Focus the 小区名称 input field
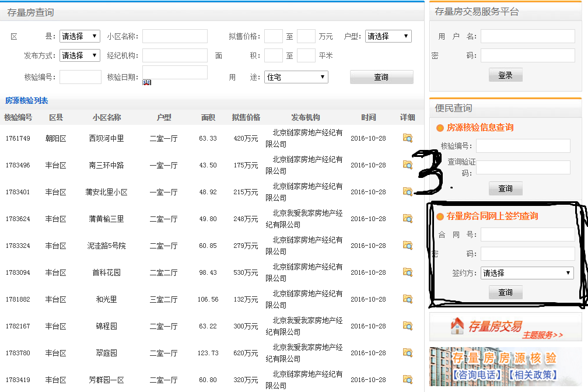Screen dimensions: 588x392 [175, 36]
